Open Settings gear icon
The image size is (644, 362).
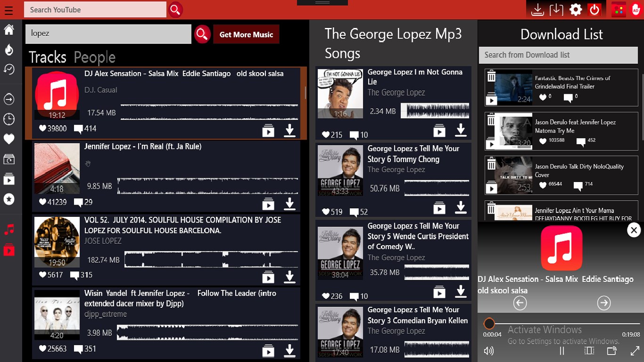(576, 10)
